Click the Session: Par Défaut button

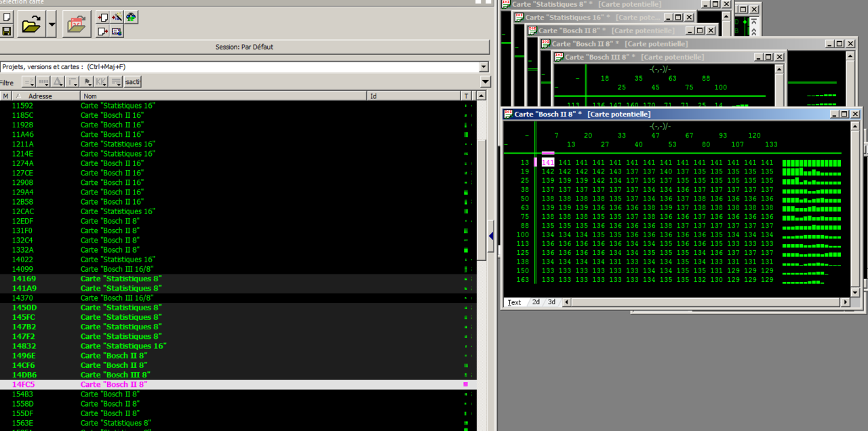pyautogui.click(x=244, y=47)
